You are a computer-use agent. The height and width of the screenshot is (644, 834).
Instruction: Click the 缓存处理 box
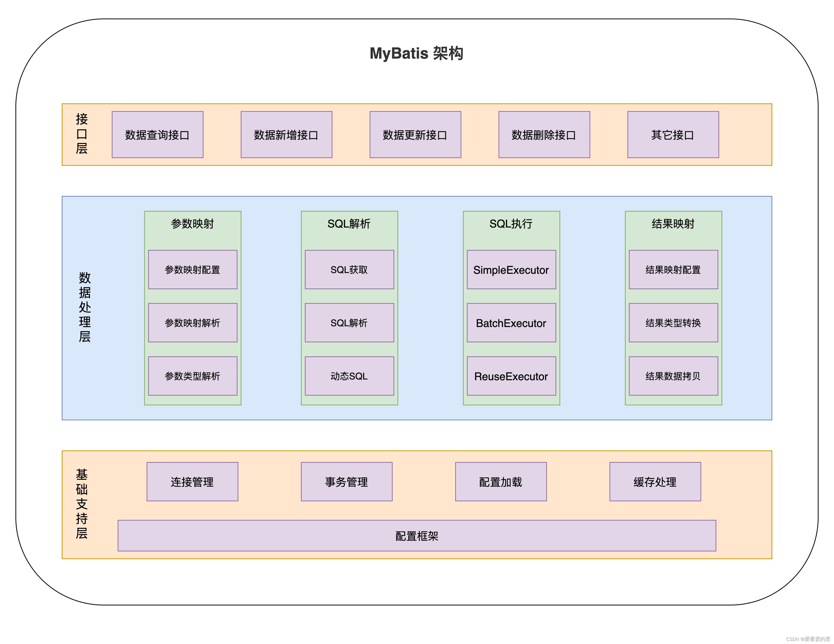click(x=655, y=482)
